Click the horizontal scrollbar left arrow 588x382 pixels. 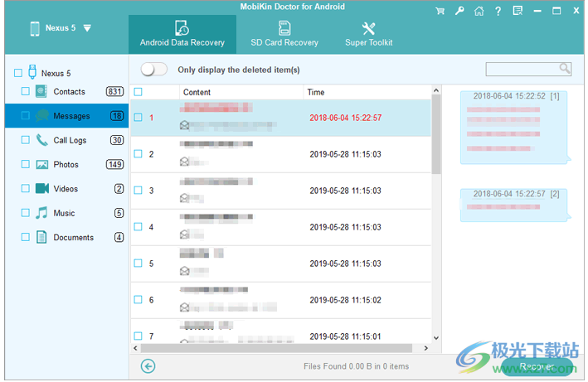click(x=135, y=348)
